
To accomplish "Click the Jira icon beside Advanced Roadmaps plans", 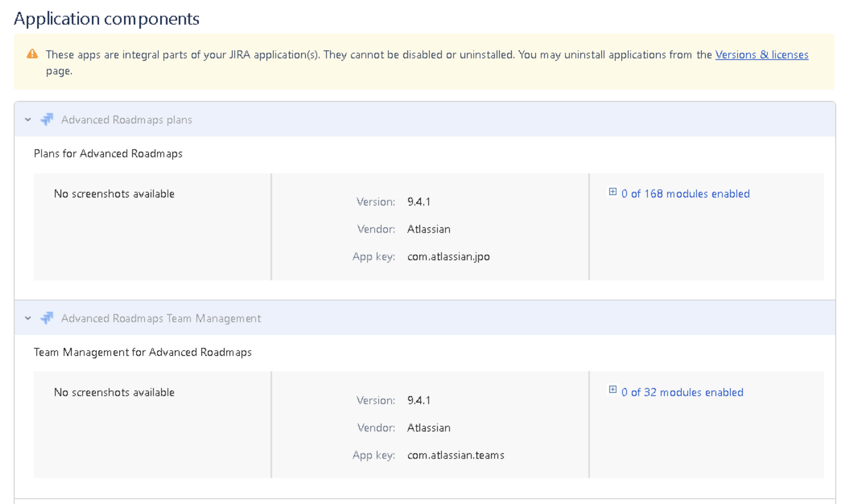I will [47, 119].
